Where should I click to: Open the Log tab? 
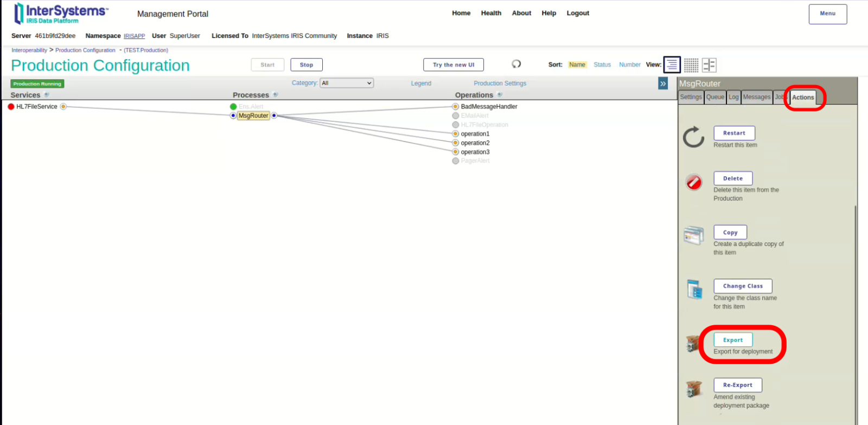[733, 97]
